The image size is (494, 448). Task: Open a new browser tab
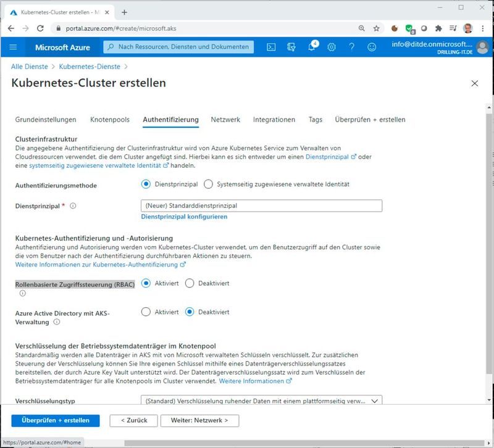point(125,12)
